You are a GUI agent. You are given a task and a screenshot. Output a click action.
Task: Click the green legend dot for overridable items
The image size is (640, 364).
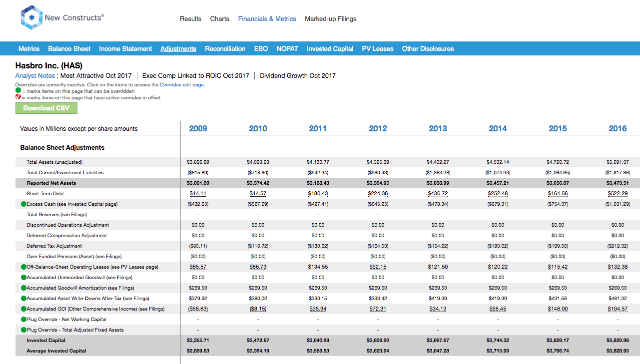[18, 91]
